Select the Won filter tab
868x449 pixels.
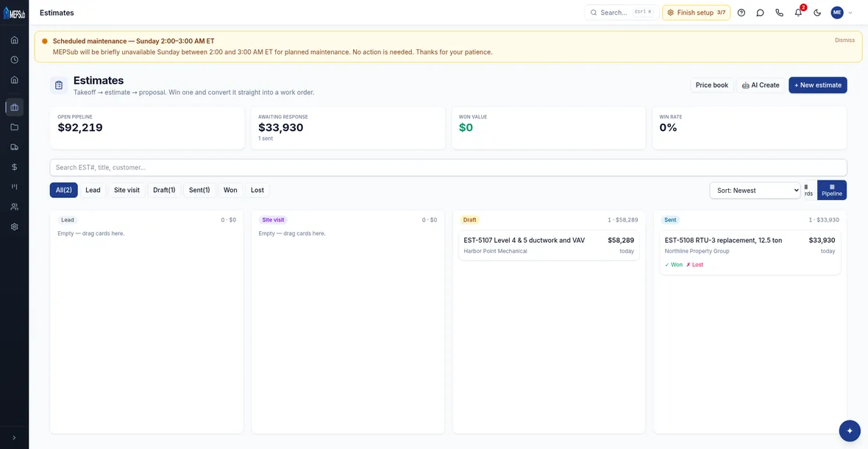(230, 190)
